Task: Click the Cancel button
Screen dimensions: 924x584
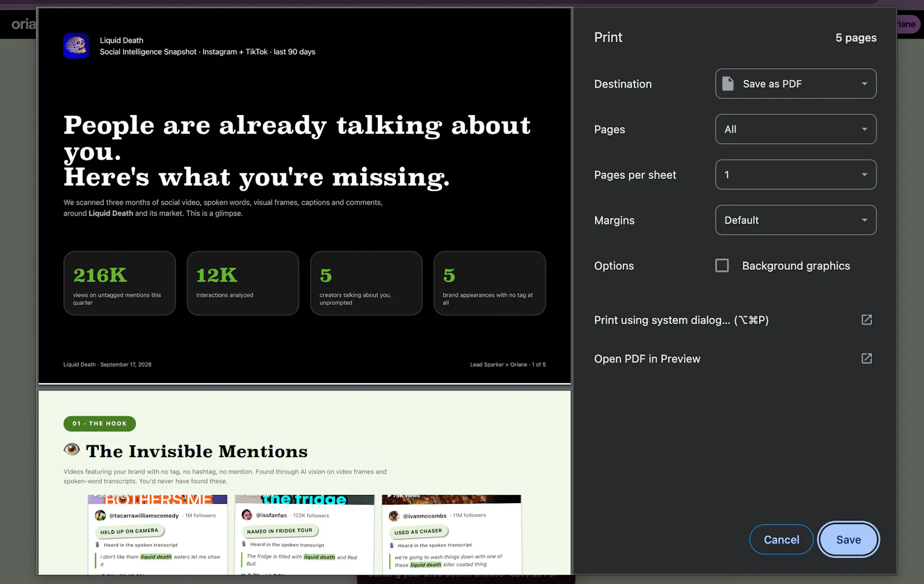Action: [781, 540]
